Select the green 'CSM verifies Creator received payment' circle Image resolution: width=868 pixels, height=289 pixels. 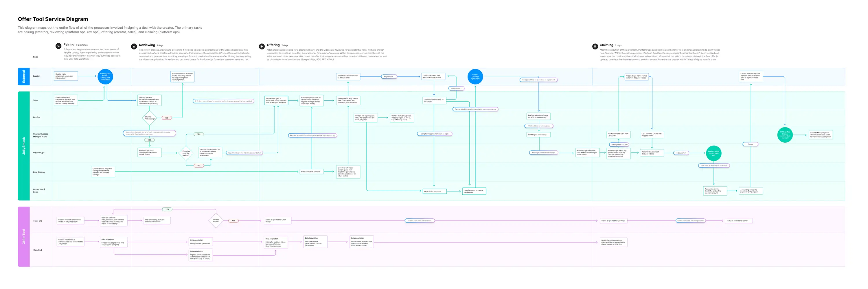click(x=785, y=135)
